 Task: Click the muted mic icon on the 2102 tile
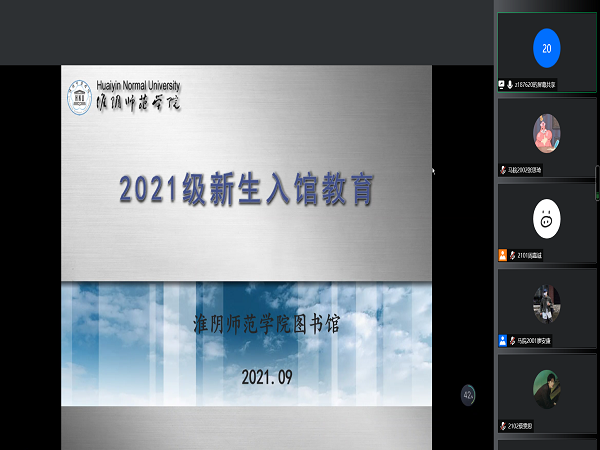pyautogui.click(x=502, y=425)
